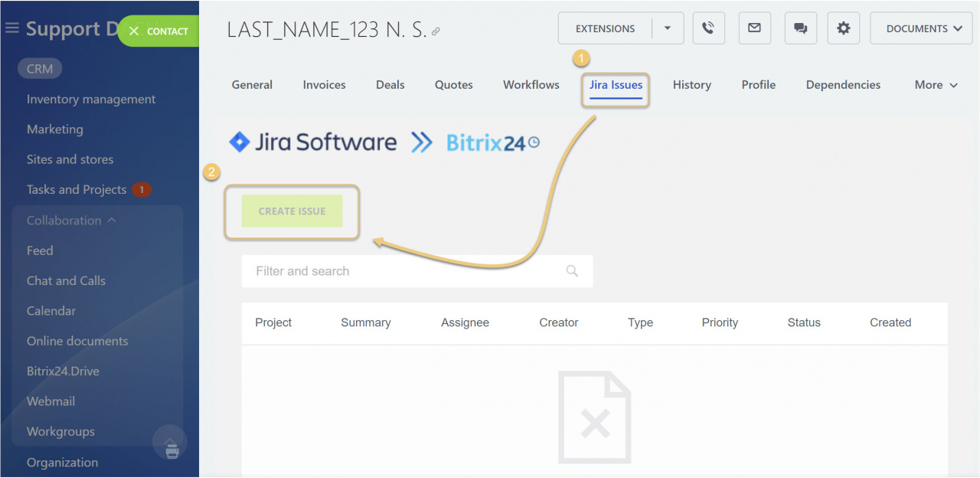Open Feed in the sidebar
Screen dimensions: 980x478
click(x=40, y=250)
